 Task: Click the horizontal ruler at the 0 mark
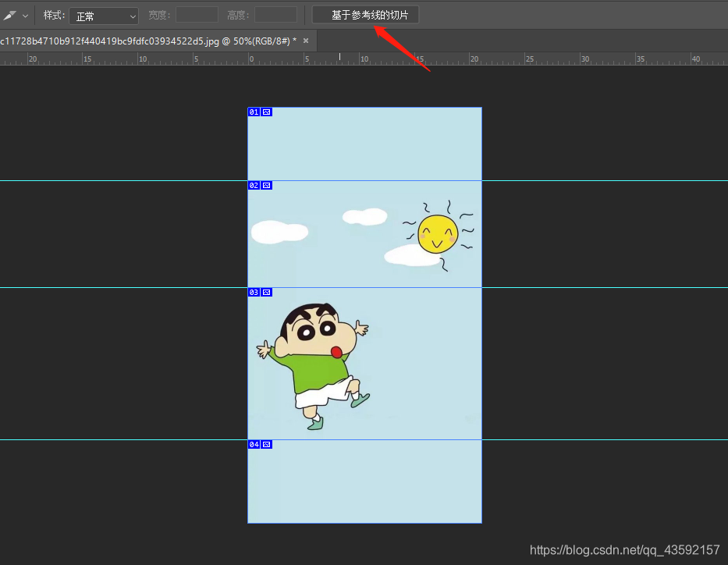[x=250, y=59]
